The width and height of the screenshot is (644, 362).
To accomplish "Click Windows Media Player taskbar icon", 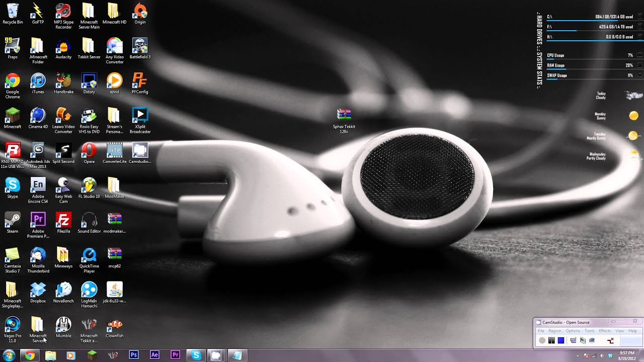I will click(70, 355).
